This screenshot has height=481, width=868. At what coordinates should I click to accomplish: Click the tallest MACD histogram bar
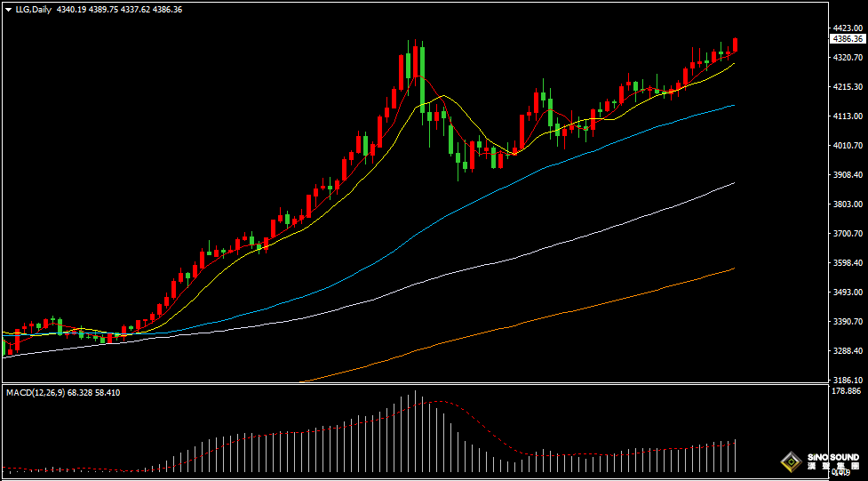tap(415, 431)
